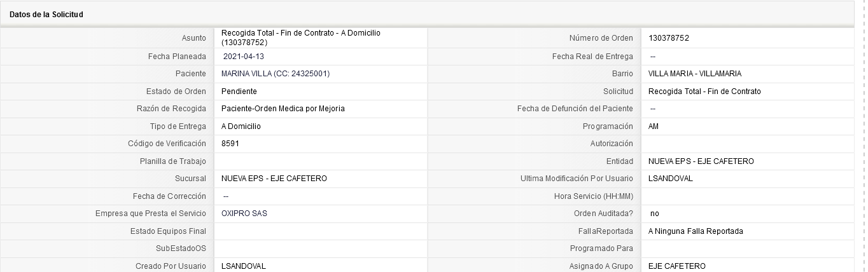This screenshot has width=868, height=272.
Task: Click Asignado A Grupo value EJE CAFETERO
Action: click(676, 266)
